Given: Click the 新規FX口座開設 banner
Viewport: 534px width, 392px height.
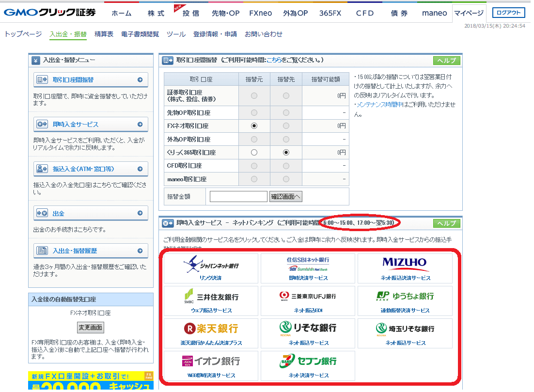Looking at the screenshot, I should [x=91, y=380].
